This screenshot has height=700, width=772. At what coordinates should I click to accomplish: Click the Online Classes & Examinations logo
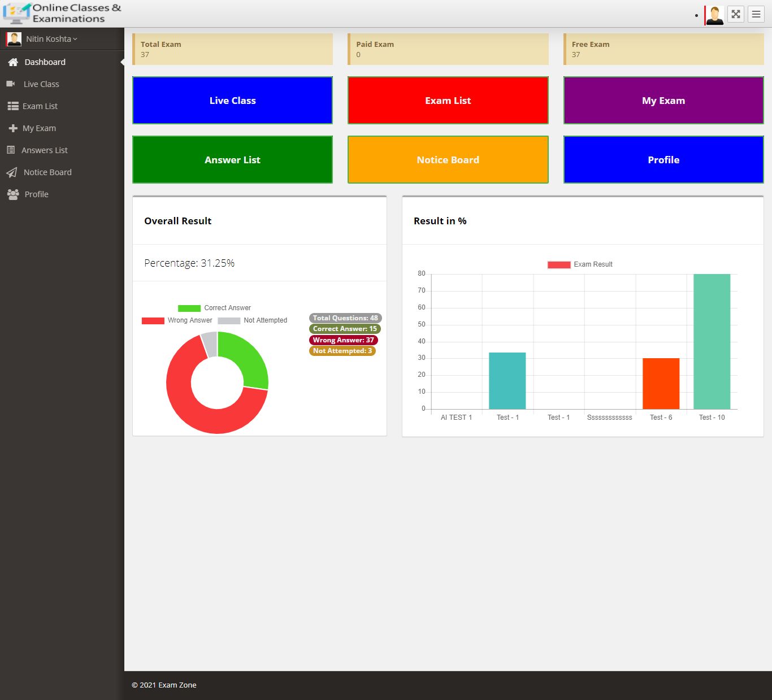coord(62,14)
